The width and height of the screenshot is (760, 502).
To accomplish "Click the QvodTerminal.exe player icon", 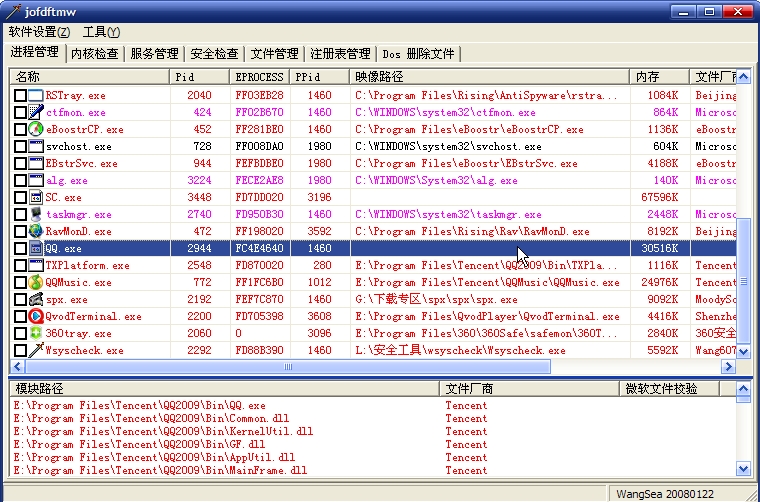I will 36,316.
